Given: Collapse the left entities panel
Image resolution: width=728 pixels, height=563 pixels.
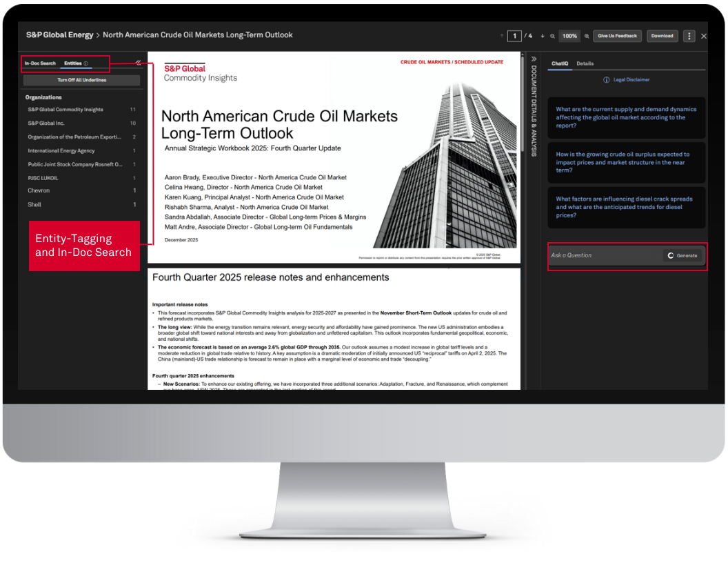Looking at the screenshot, I should (138, 63).
